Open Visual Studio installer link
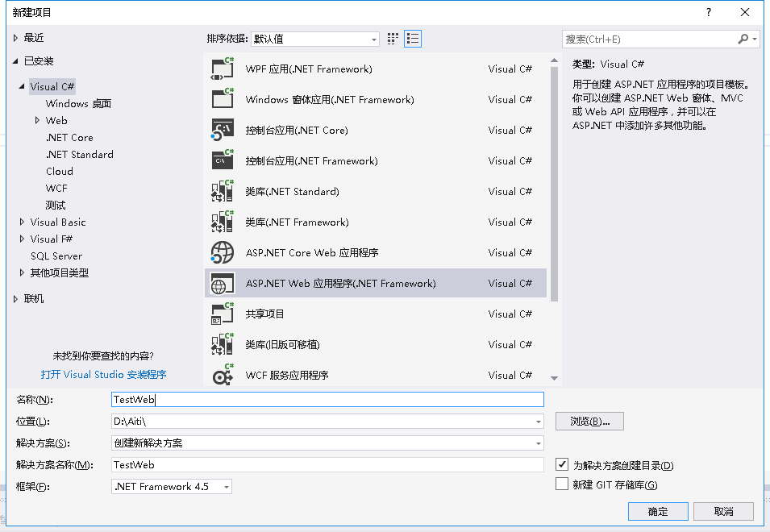This screenshot has width=770, height=532. pos(104,375)
